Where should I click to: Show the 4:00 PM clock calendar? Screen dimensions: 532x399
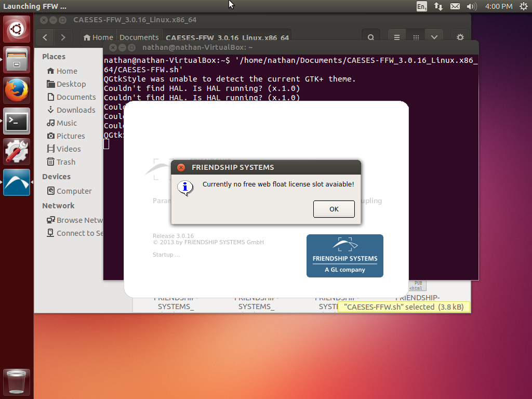pos(499,6)
